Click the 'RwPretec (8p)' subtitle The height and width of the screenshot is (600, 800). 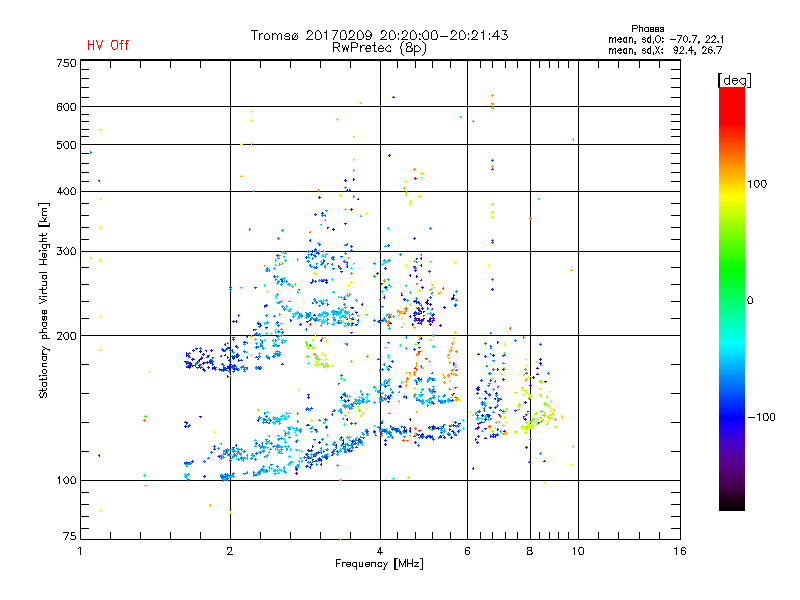point(379,48)
